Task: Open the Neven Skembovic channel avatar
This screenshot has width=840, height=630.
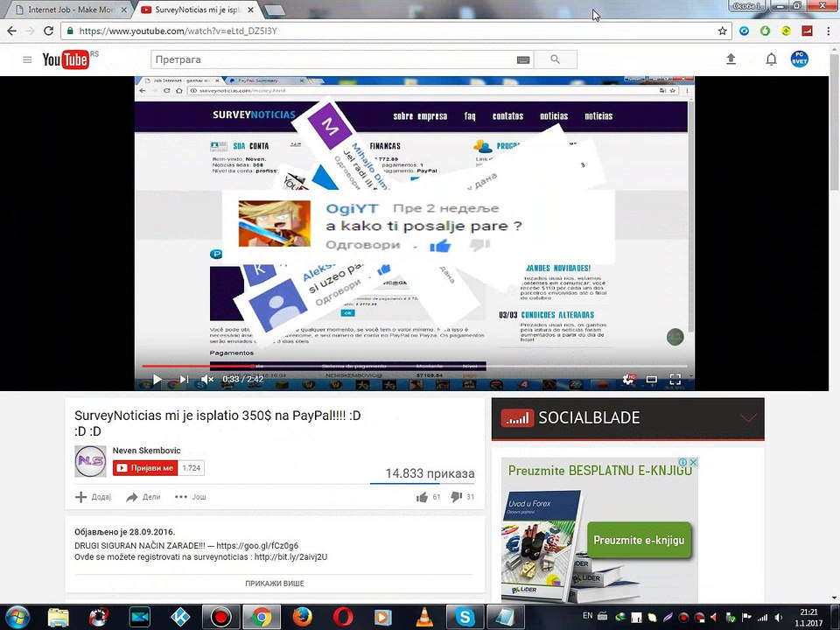Action: (90, 461)
